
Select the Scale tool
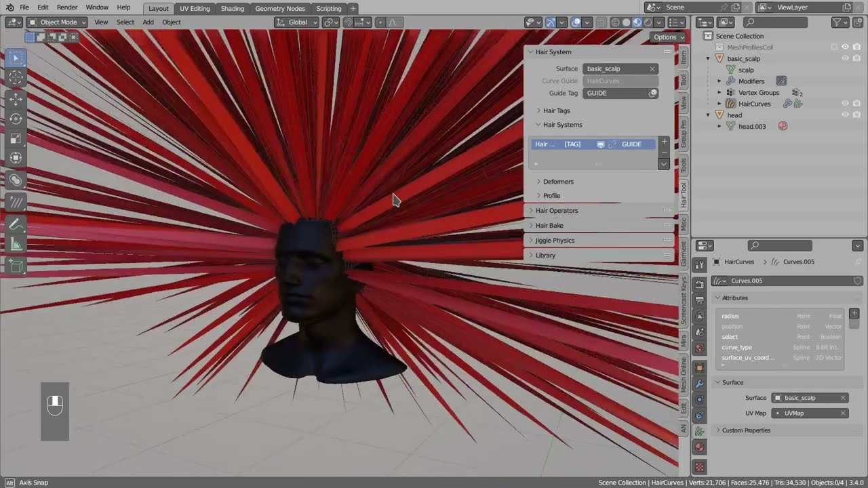[16, 138]
